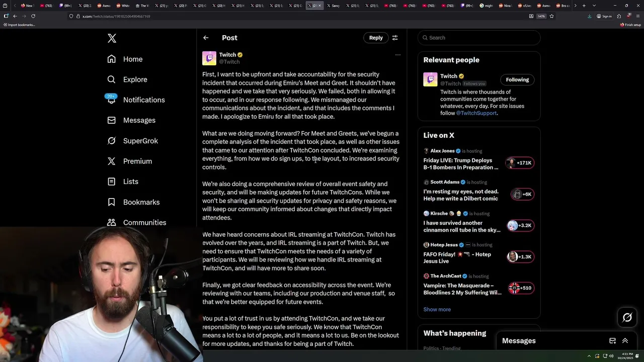
Task: Click 140% zoom indicator
Action: [541, 16]
